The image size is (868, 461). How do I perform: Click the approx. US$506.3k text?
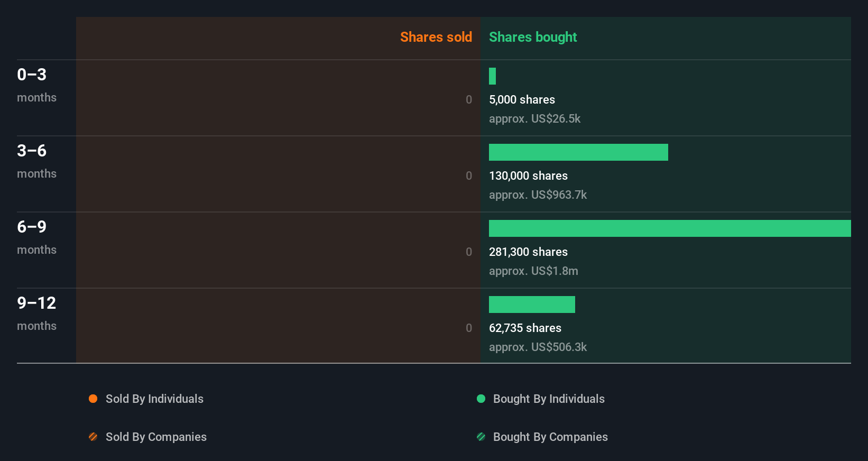(x=538, y=347)
